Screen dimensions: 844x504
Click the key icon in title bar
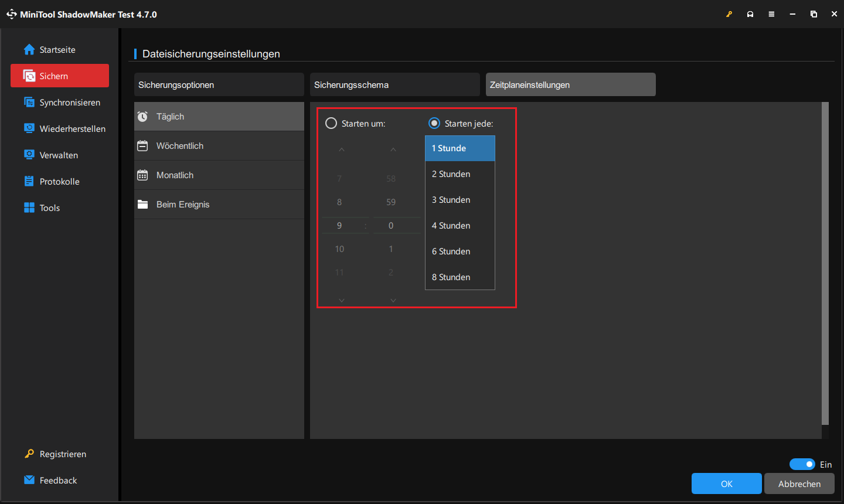[729, 14]
